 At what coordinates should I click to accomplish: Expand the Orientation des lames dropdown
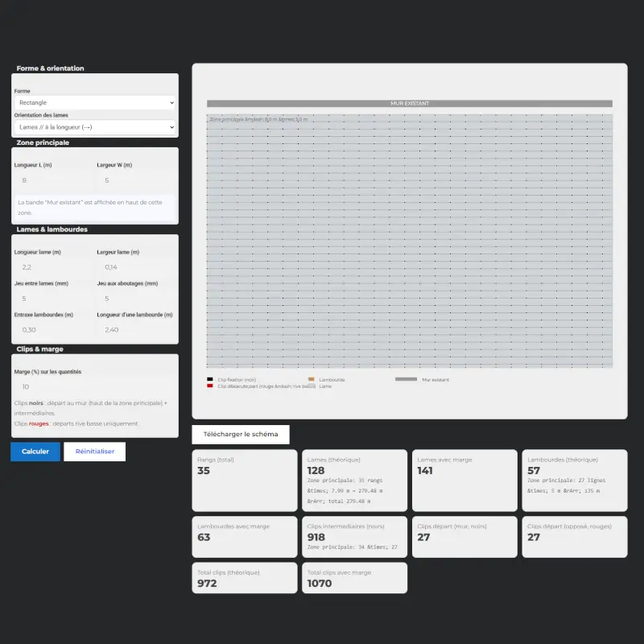tap(94, 127)
